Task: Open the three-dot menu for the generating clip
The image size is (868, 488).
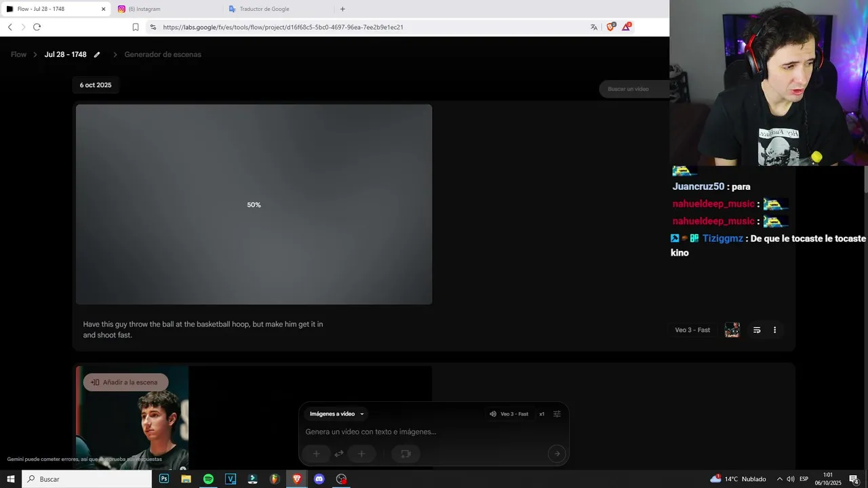Action: 774,330
